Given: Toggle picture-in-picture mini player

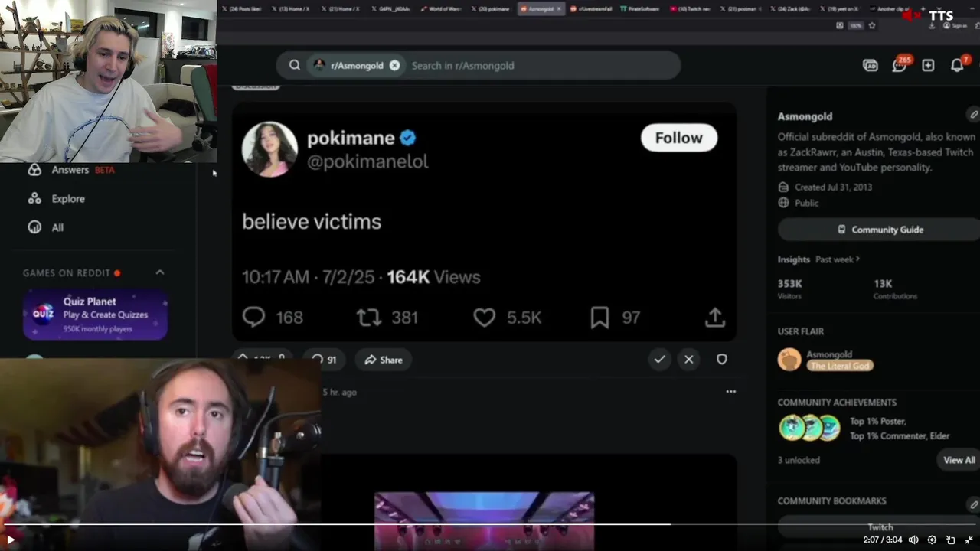Looking at the screenshot, I should point(951,540).
